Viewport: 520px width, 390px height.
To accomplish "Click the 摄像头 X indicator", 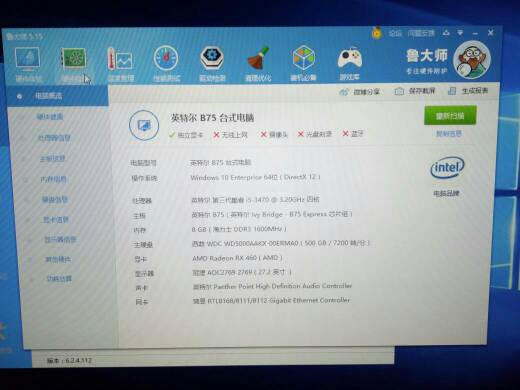I will click(x=274, y=134).
